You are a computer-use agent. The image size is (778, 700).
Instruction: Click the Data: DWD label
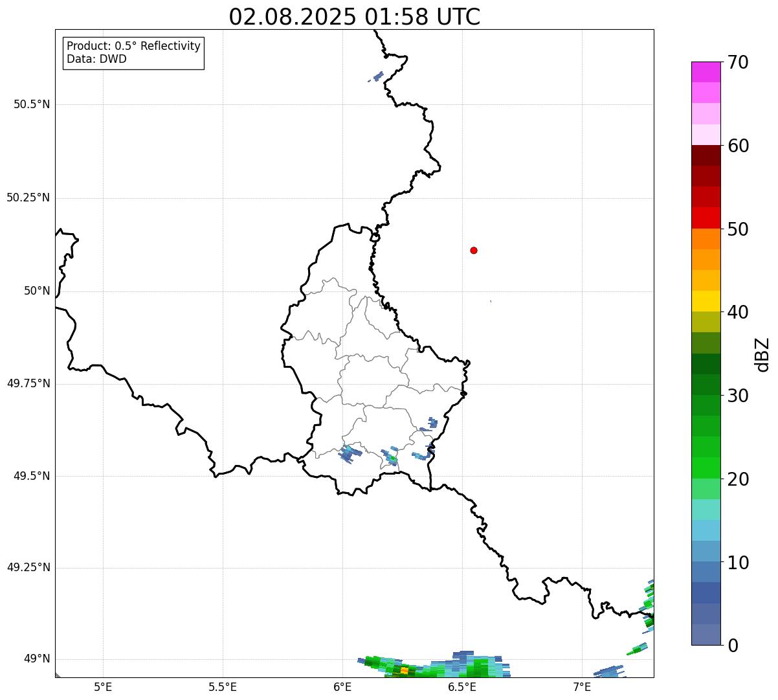point(96,59)
